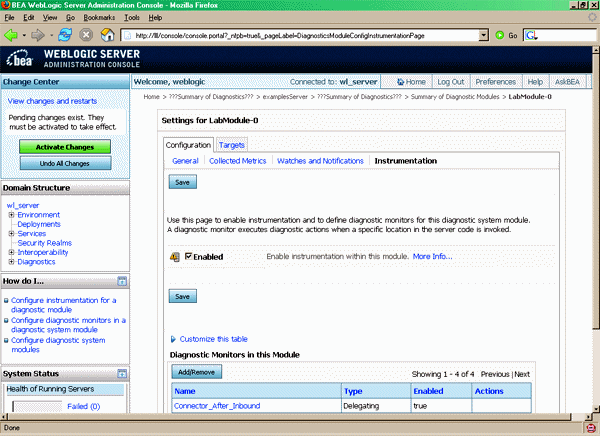The image size is (600, 436).
Task: Go back with the green Back arrow
Action: (11, 36)
